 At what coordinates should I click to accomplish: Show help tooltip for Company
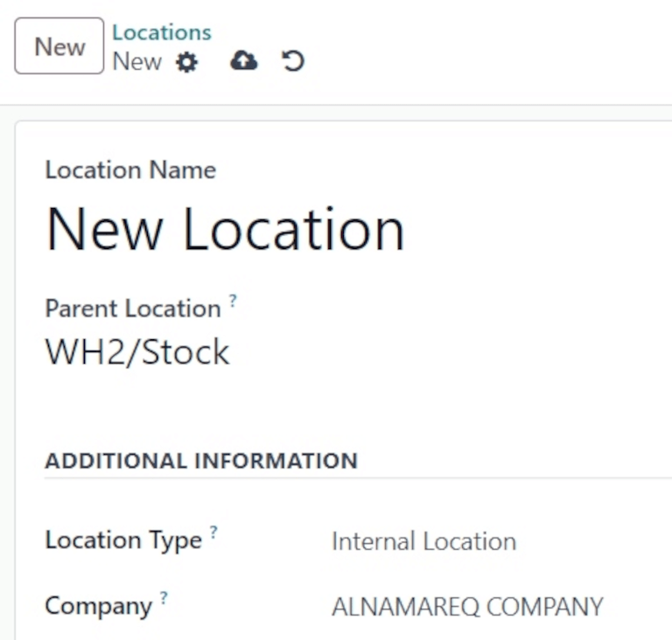tap(164, 597)
